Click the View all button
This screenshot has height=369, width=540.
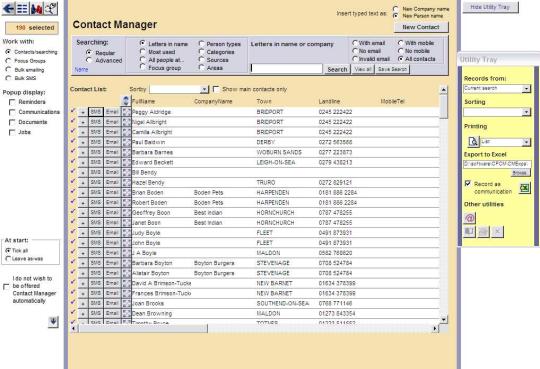(363, 69)
